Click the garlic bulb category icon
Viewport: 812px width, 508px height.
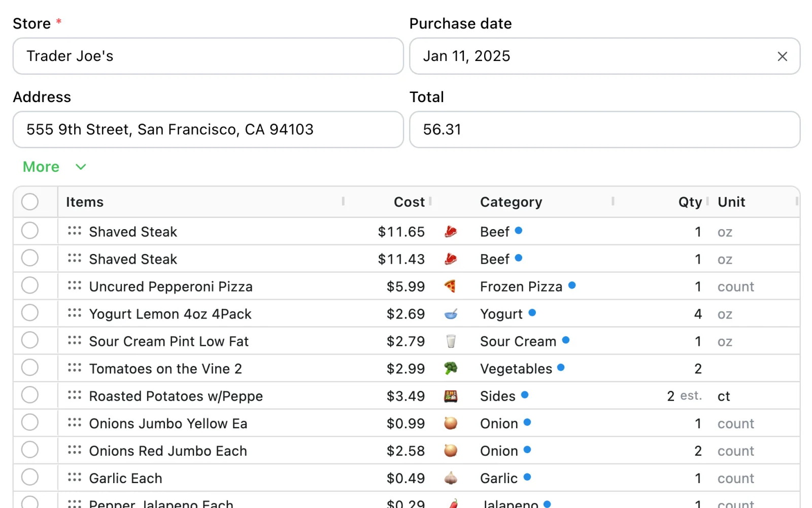[x=451, y=479]
